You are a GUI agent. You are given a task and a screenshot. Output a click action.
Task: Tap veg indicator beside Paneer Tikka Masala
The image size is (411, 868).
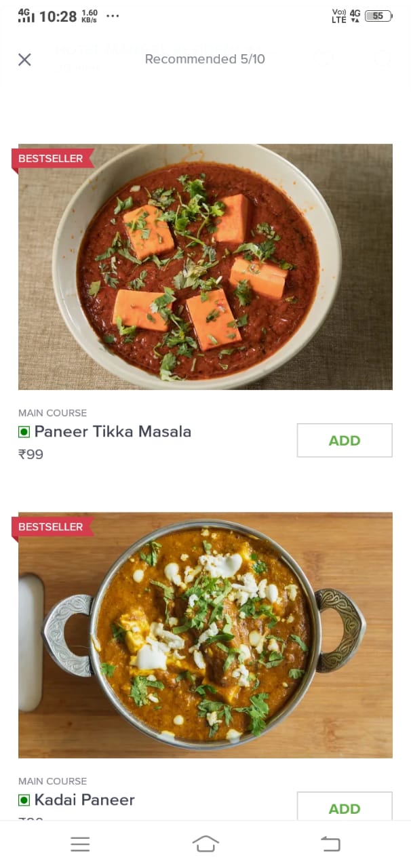24,432
